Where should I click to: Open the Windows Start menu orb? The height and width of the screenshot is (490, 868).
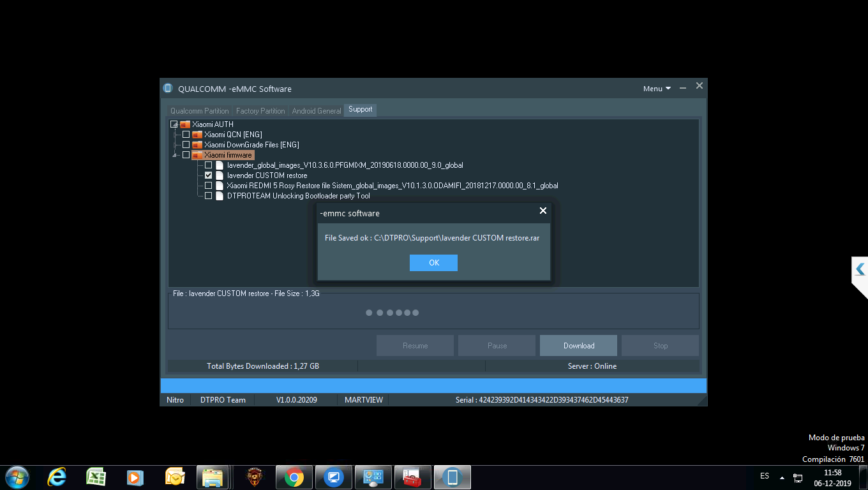click(x=17, y=477)
